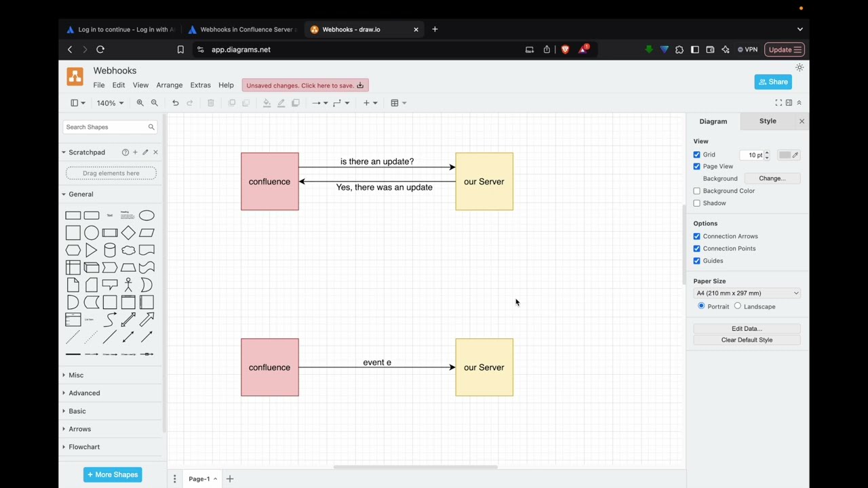The width and height of the screenshot is (868, 488).
Task: Expand the Flowchart shapes section
Action: [x=84, y=447]
